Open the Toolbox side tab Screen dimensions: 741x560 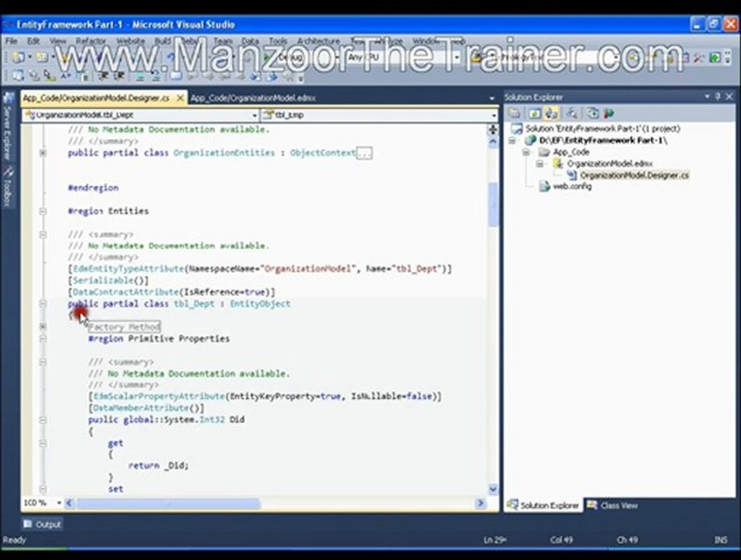pyautogui.click(x=8, y=187)
